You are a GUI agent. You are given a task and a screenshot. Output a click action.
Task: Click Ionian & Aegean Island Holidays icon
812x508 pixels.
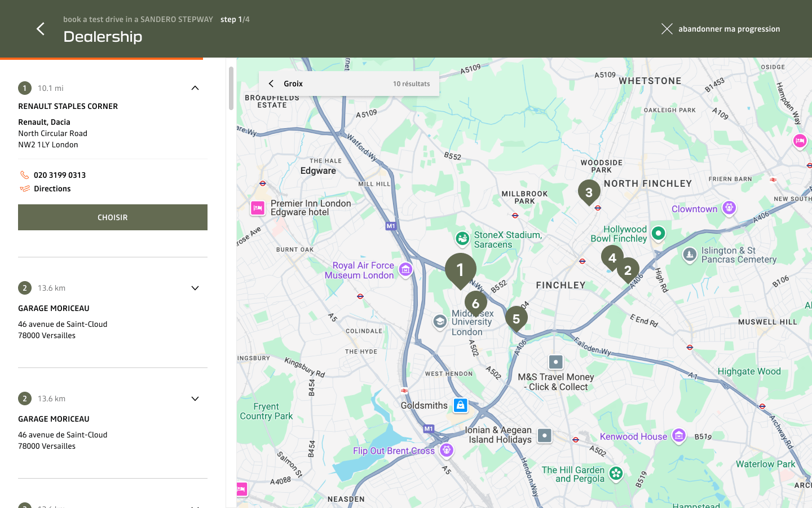544,435
